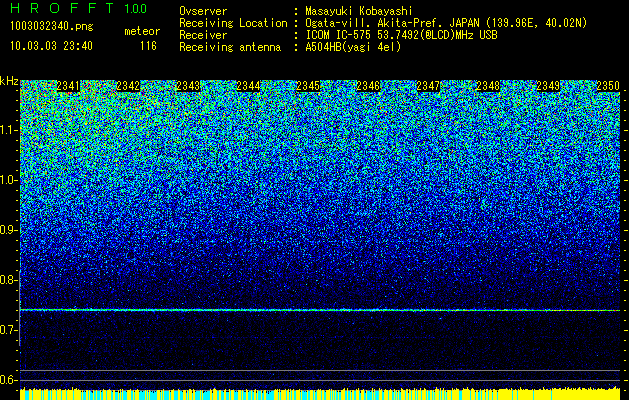Screen dimensions: 629x400
Task: Click the 0.8 kHz axis label
Action: click(9, 280)
